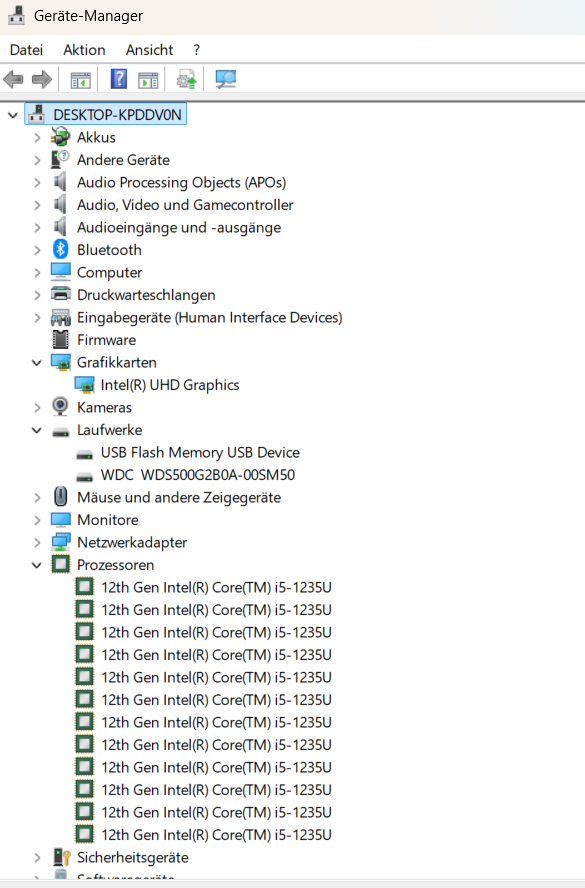Viewport: 585px width, 888px height.
Task: Click Scan for hardware changes icon
Action: point(225,79)
